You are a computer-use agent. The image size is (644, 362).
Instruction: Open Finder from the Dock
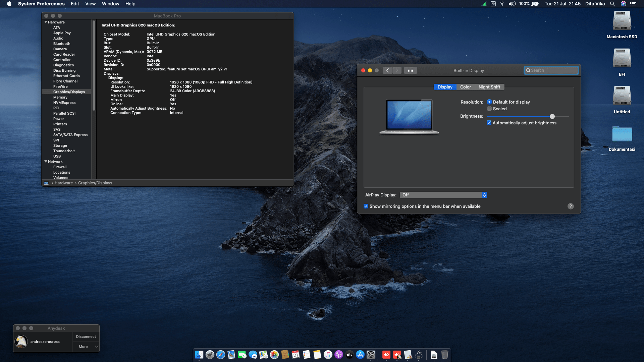[199, 355]
